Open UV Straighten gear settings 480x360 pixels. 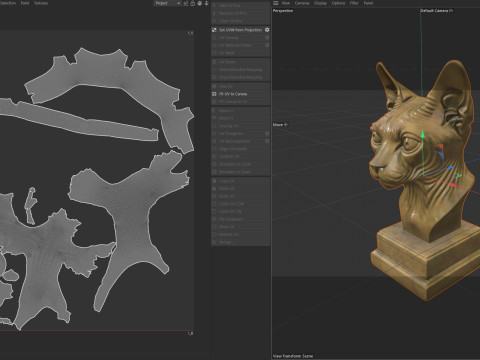coord(267,133)
